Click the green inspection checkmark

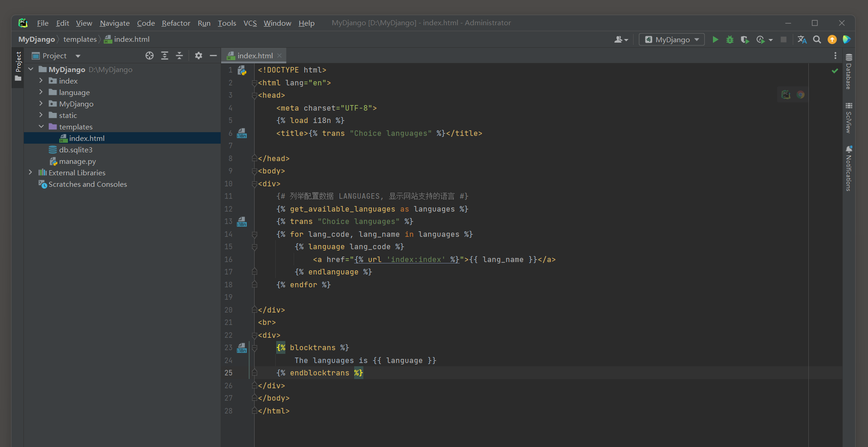tap(835, 71)
